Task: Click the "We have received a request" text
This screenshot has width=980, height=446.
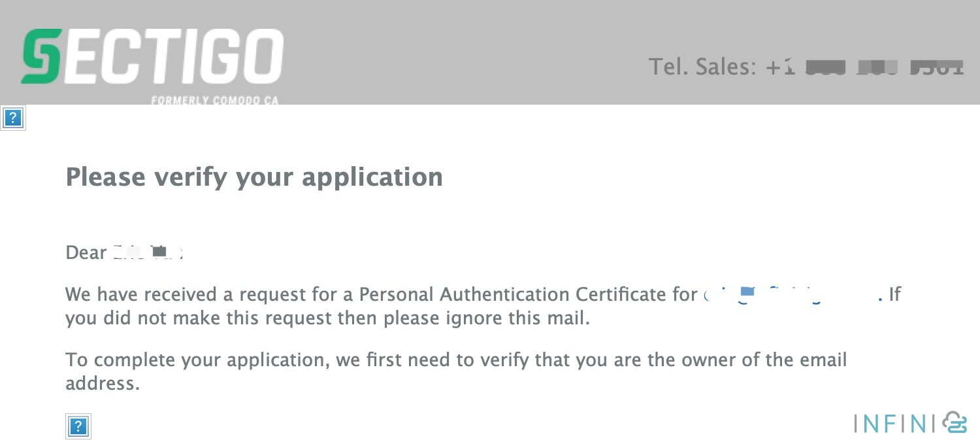Action: click(143, 295)
